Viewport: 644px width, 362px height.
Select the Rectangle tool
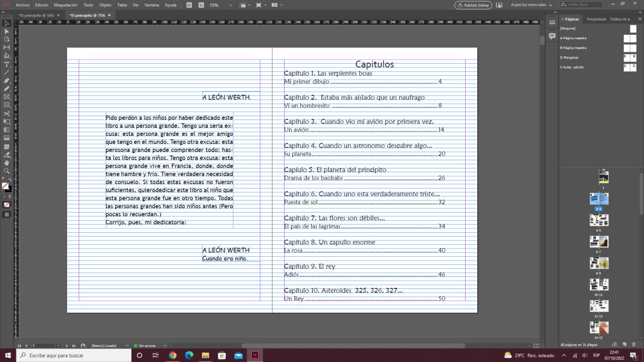(7, 105)
